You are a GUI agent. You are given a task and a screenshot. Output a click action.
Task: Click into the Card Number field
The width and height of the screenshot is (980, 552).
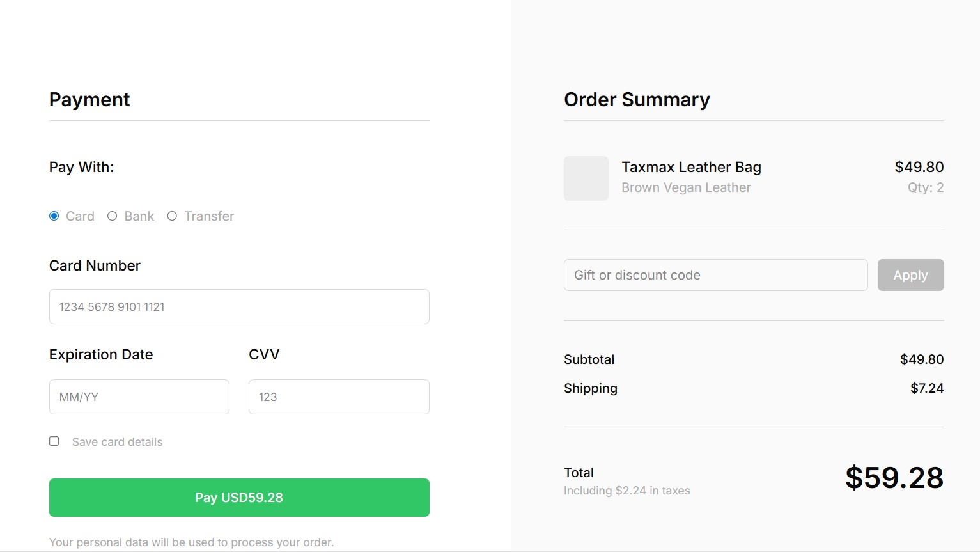(x=239, y=307)
